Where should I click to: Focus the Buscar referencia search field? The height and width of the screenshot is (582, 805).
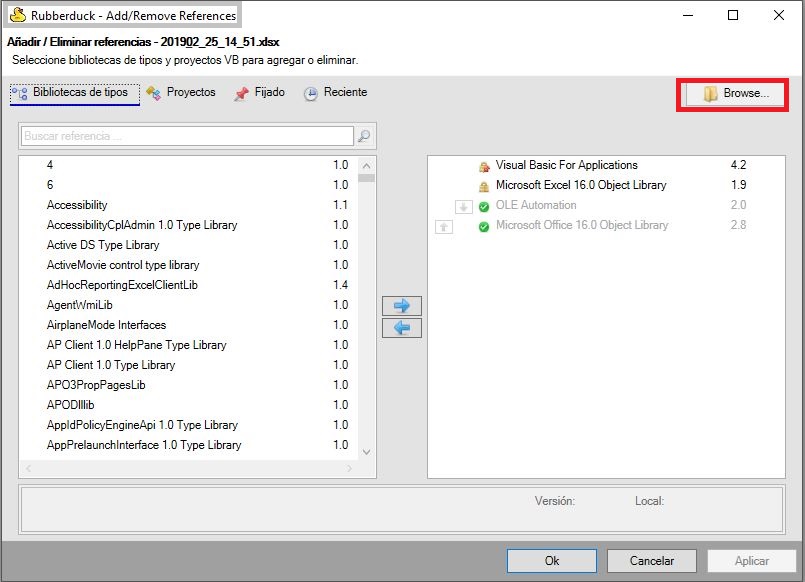(x=187, y=136)
